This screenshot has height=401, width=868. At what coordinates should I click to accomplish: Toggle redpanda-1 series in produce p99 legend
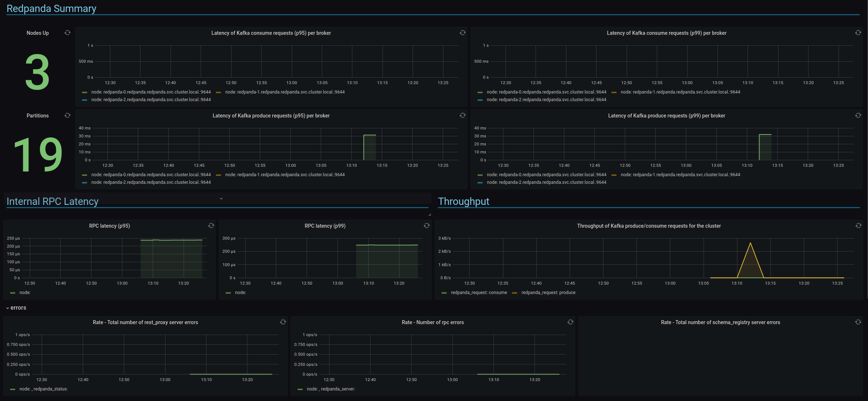click(x=680, y=175)
